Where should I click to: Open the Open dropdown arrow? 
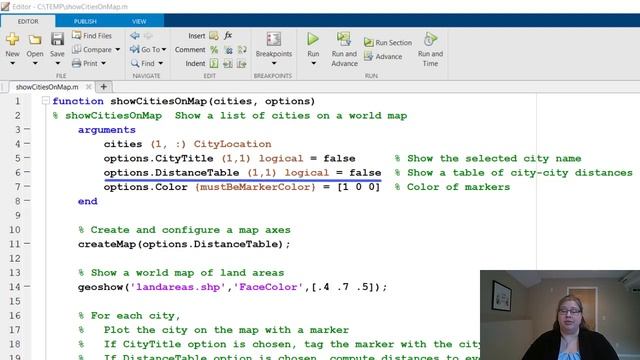point(35,63)
